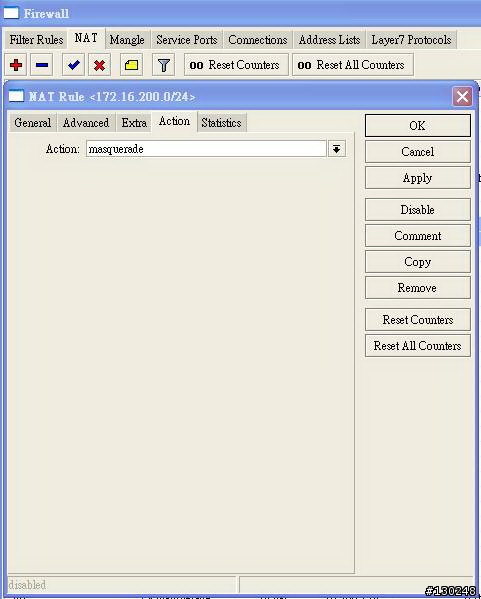This screenshot has height=599, width=481.
Task: Switch to Filter Rules tab
Action: pos(36,40)
